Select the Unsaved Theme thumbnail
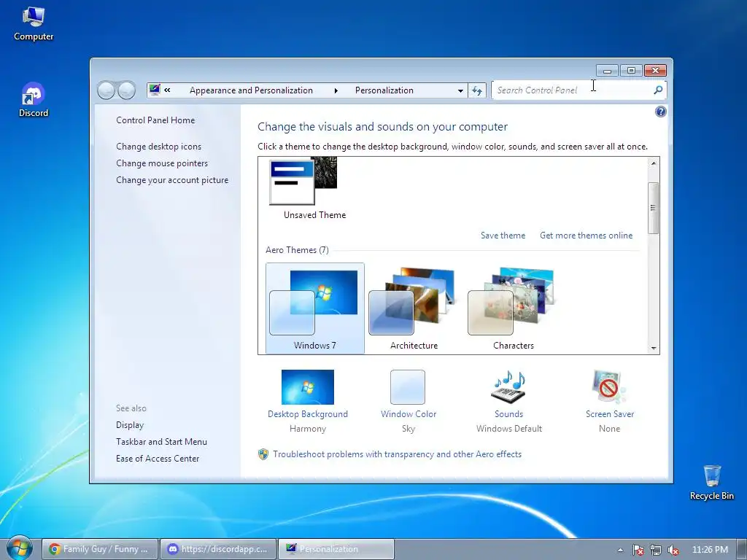This screenshot has width=747, height=560. click(303, 181)
